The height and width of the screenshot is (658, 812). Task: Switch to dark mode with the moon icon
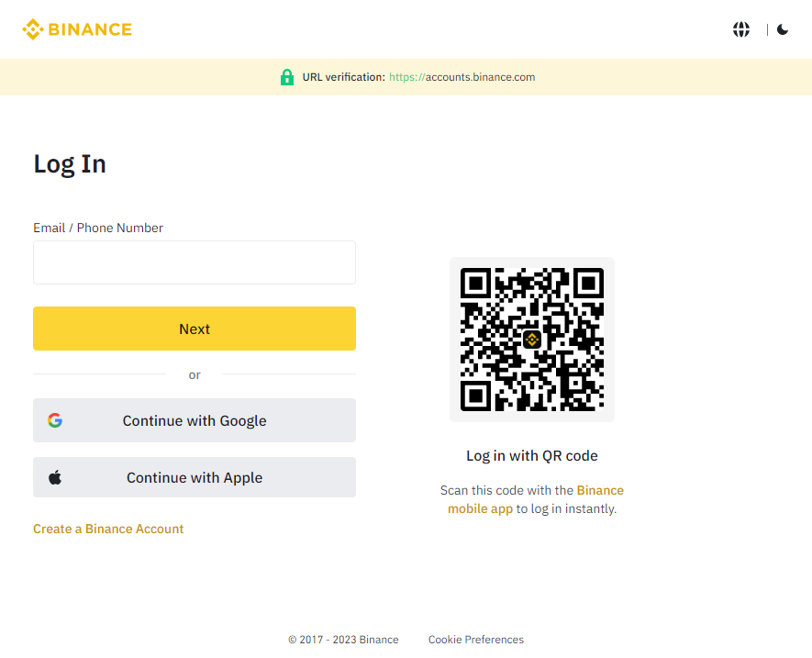(x=783, y=28)
